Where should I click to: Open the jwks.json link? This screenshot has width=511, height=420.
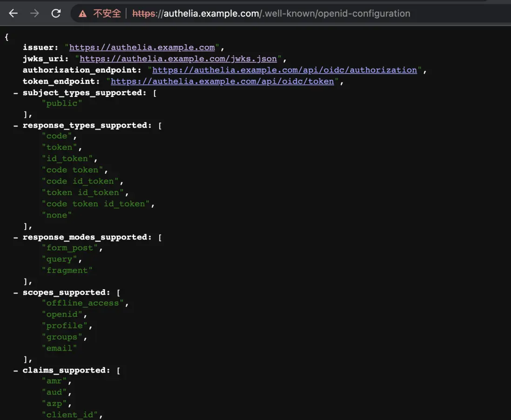(x=178, y=59)
